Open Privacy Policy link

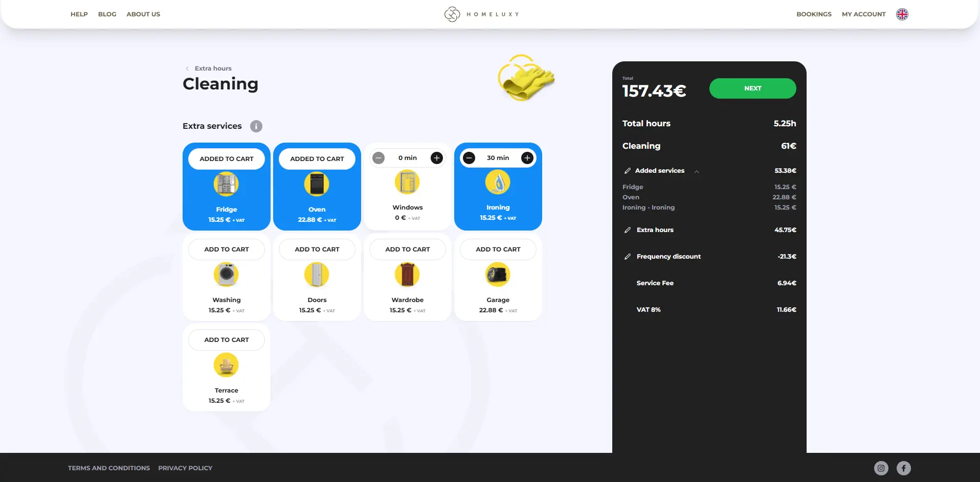point(185,468)
